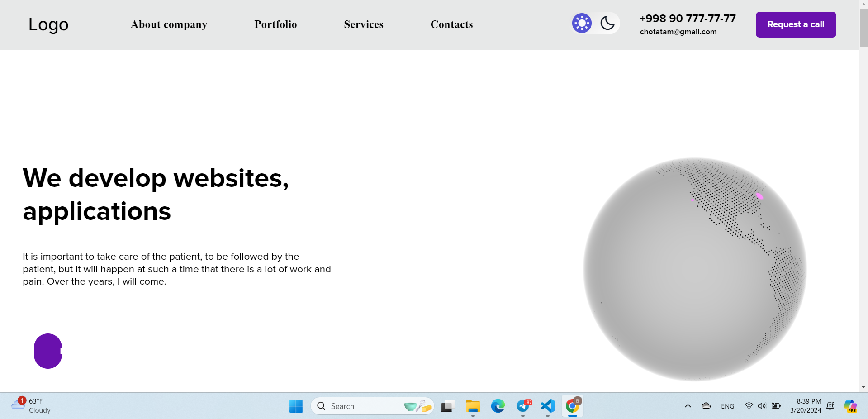The width and height of the screenshot is (868, 419).
Task: Click the rotating globe graphic
Action: (x=695, y=269)
